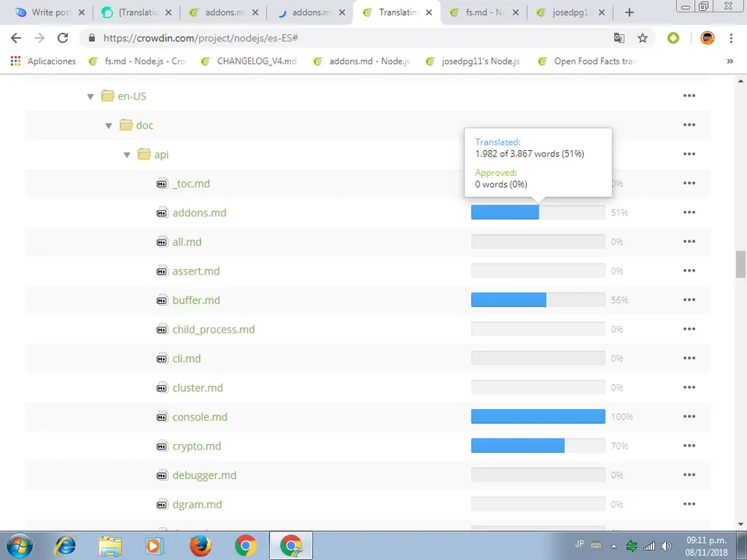The width and height of the screenshot is (747, 560).
Task: Open more options for crypto.md
Action: (689, 446)
